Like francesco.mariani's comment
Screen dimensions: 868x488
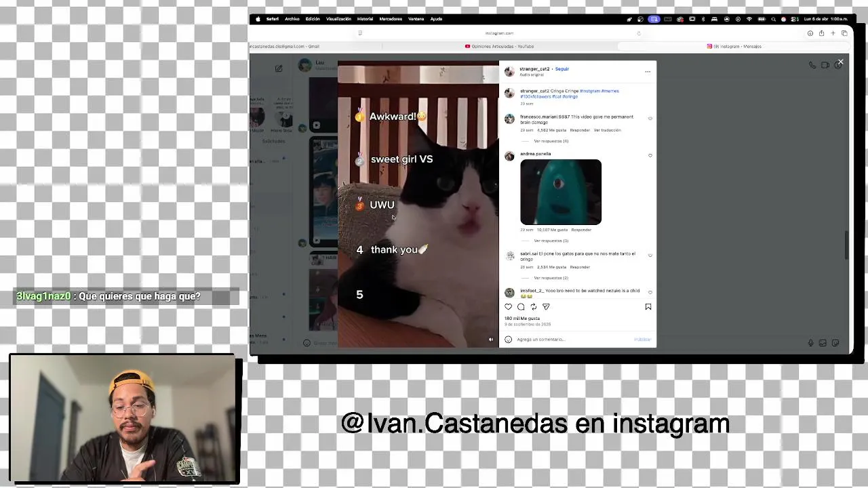point(650,118)
